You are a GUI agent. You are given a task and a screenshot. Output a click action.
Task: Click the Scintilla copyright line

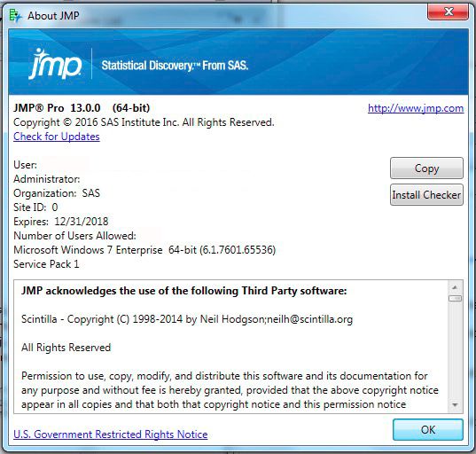point(187,319)
